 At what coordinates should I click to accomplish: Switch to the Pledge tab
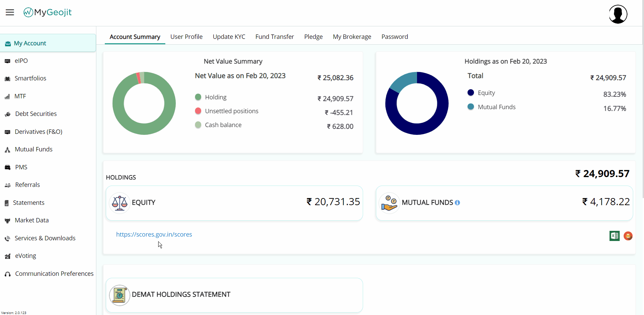click(313, 37)
